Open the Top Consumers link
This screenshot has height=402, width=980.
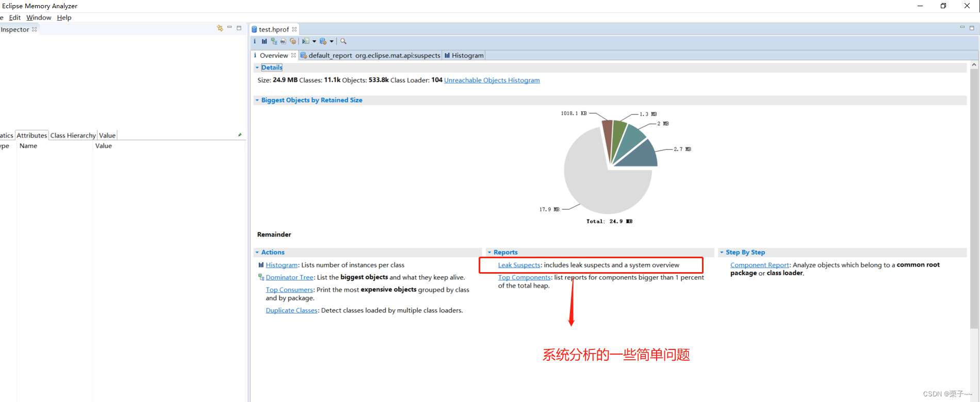click(289, 290)
